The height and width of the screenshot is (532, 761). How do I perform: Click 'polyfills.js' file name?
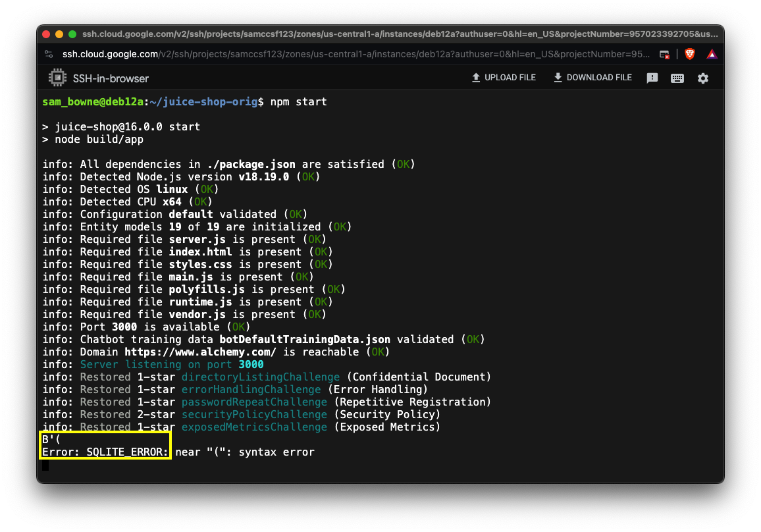[x=207, y=289]
